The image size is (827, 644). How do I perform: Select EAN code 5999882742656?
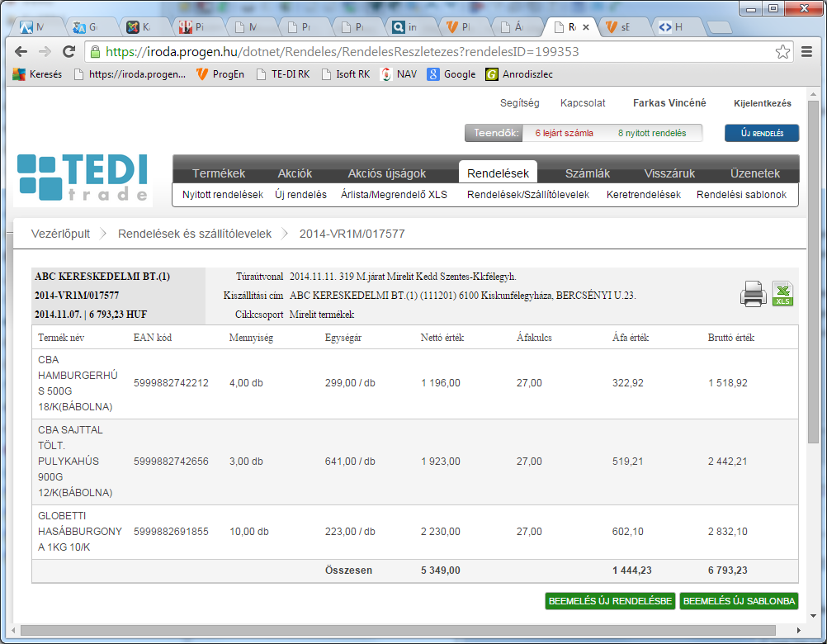click(x=171, y=461)
